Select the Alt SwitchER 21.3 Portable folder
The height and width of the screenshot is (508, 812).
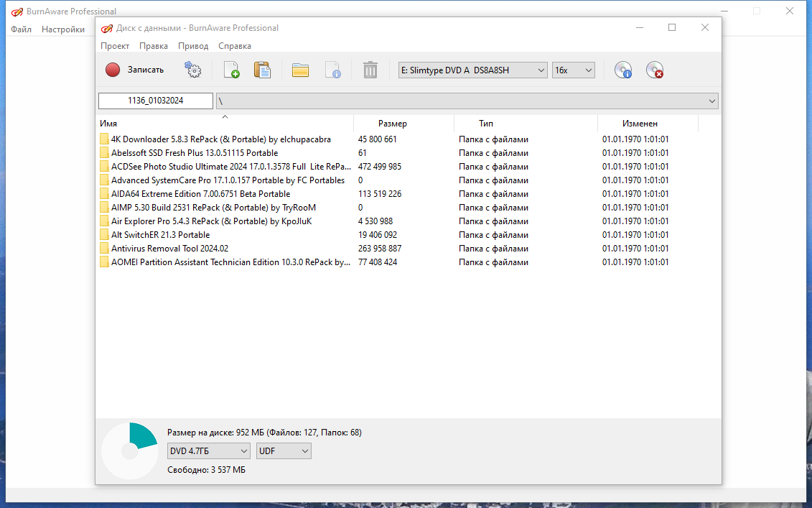pyautogui.click(x=161, y=235)
